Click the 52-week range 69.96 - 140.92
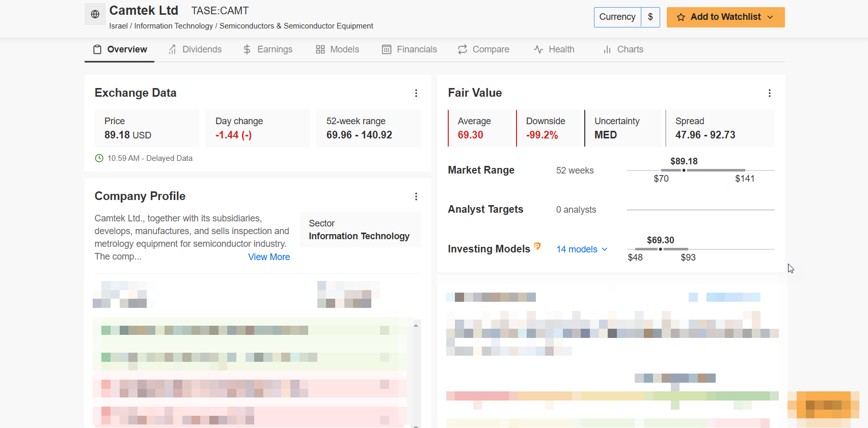 tap(359, 135)
